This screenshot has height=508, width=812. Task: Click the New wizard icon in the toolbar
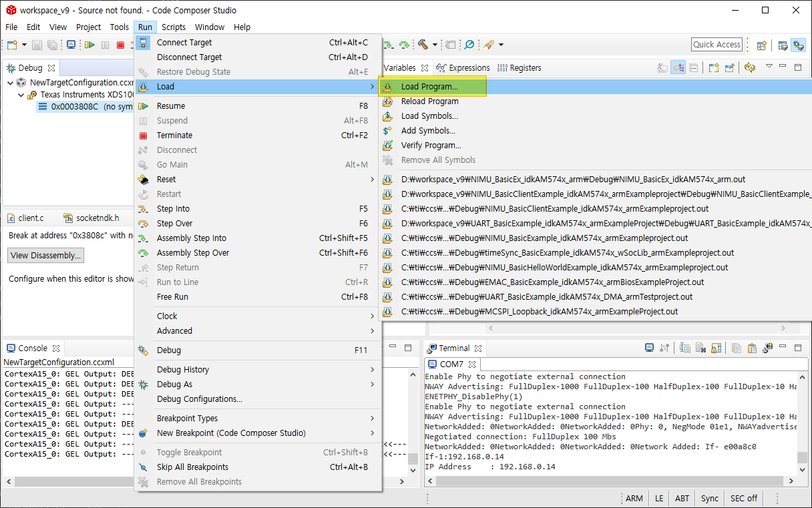[12, 45]
